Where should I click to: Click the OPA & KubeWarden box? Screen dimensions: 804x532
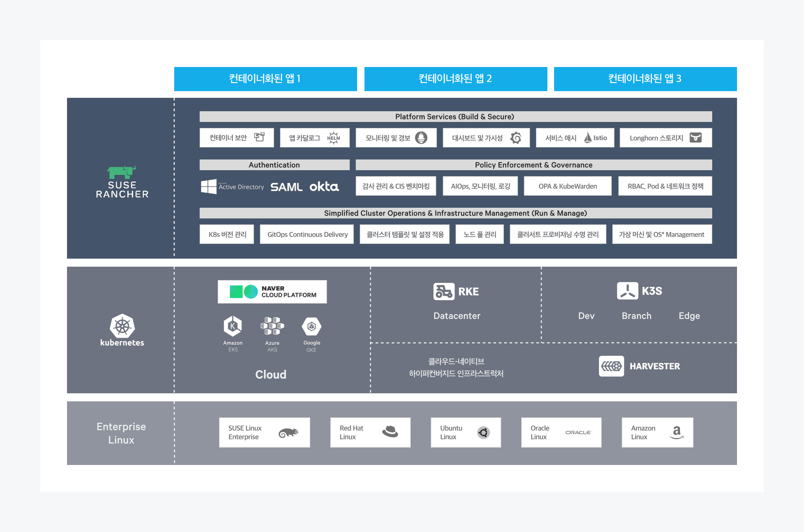(567, 186)
